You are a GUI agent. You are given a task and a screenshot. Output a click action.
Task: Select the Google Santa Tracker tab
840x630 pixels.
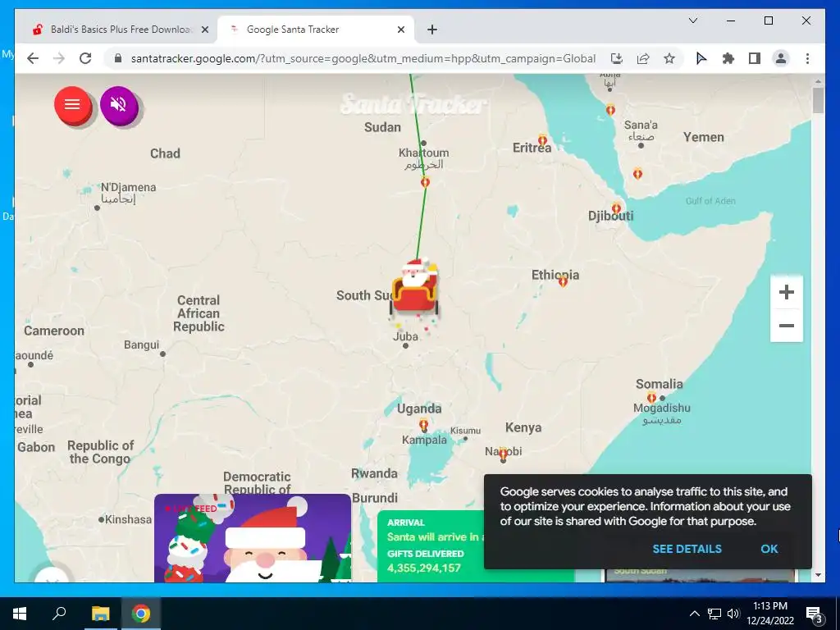point(316,30)
